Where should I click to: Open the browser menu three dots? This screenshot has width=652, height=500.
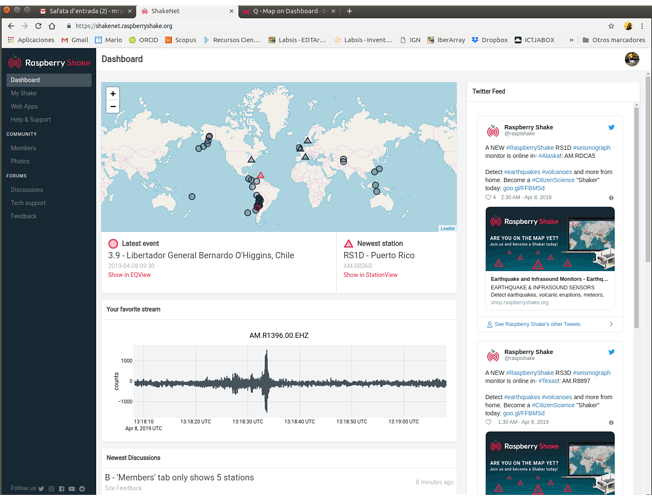tap(643, 26)
